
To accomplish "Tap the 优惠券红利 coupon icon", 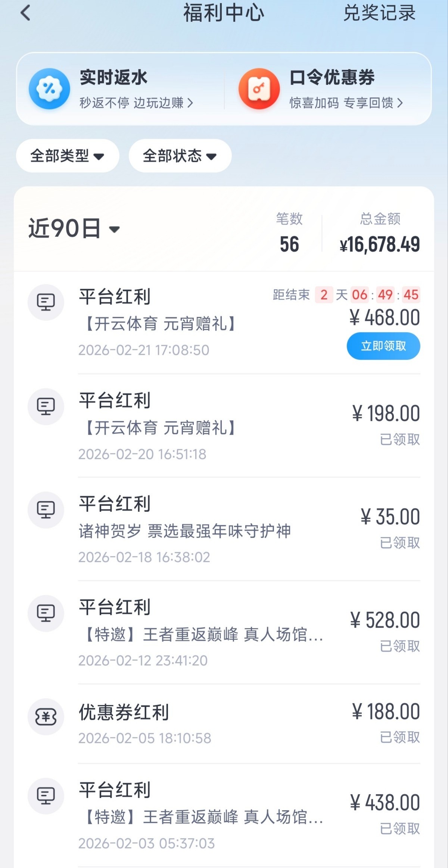I will click(x=46, y=716).
